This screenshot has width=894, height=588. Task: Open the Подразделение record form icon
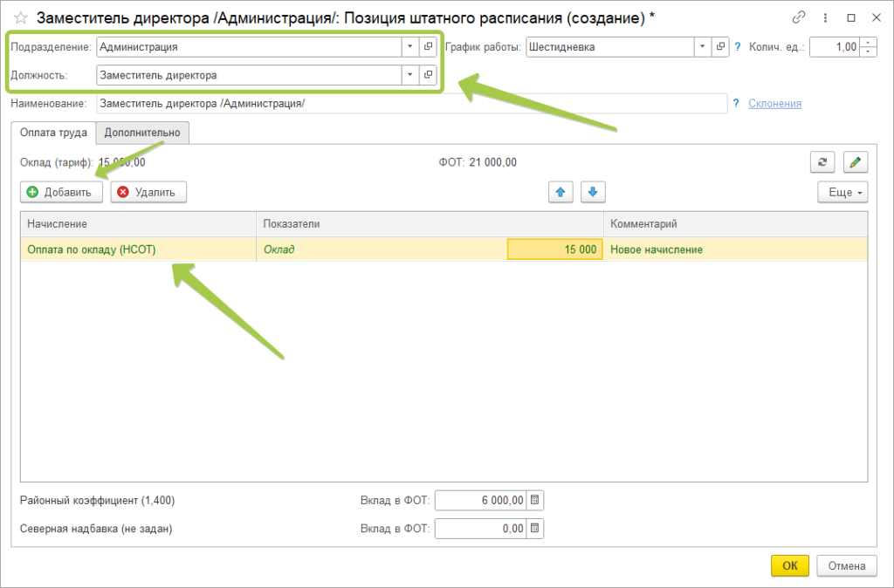pyautogui.click(x=428, y=47)
